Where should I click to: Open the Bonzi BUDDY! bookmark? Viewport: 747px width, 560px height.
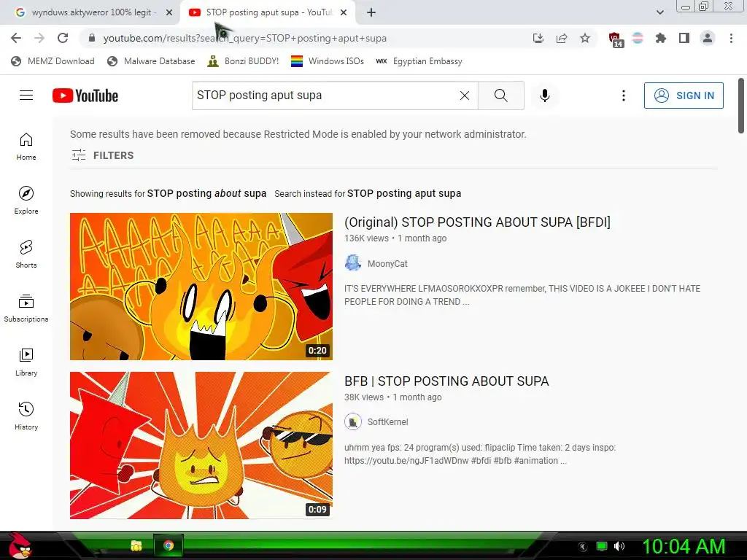(243, 61)
